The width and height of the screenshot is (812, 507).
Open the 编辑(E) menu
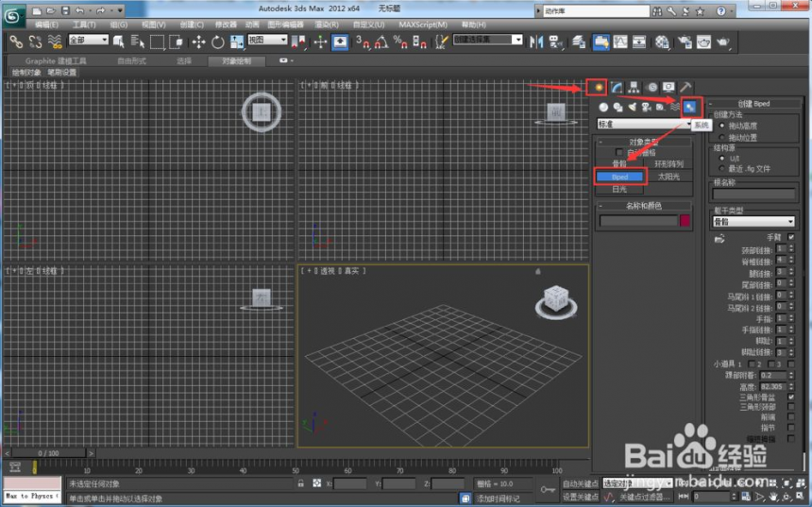point(46,25)
